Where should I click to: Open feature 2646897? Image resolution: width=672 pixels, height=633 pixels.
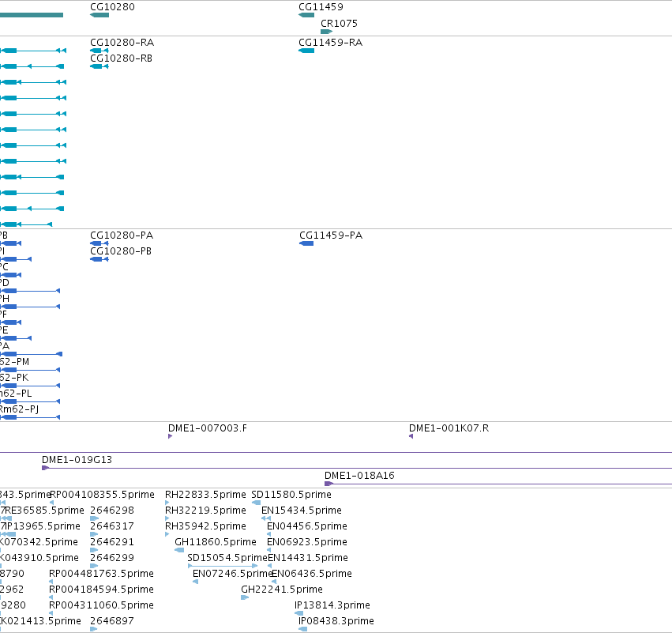click(x=112, y=621)
